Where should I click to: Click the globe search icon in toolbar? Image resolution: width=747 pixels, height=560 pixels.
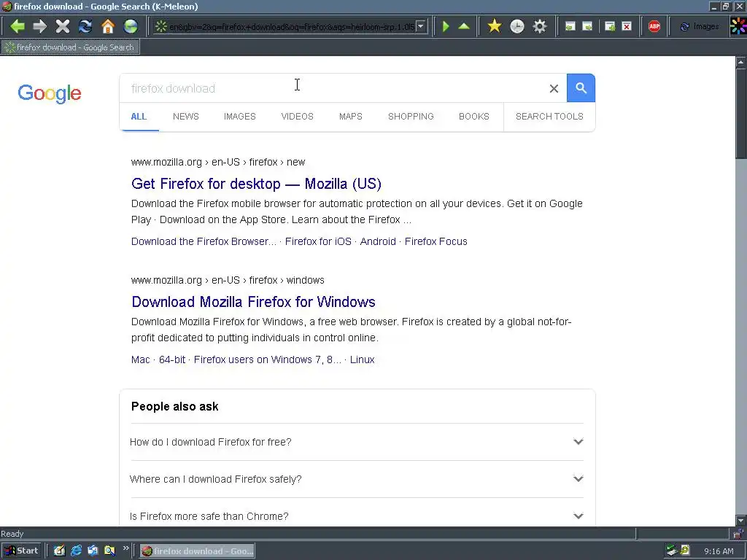[131, 26]
